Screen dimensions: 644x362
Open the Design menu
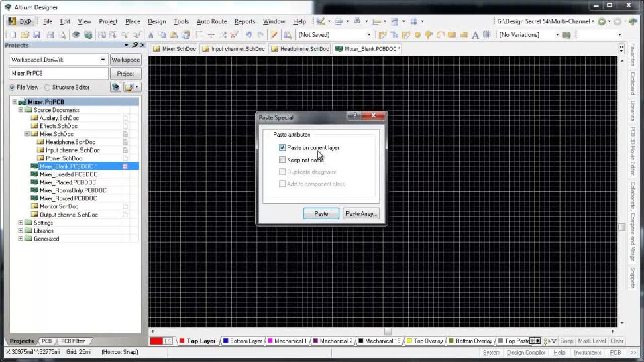(x=157, y=21)
